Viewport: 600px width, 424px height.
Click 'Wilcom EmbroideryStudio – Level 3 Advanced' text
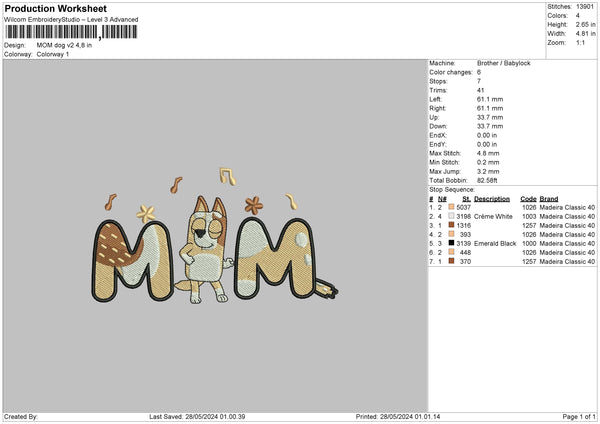pyautogui.click(x=71, y=20)
